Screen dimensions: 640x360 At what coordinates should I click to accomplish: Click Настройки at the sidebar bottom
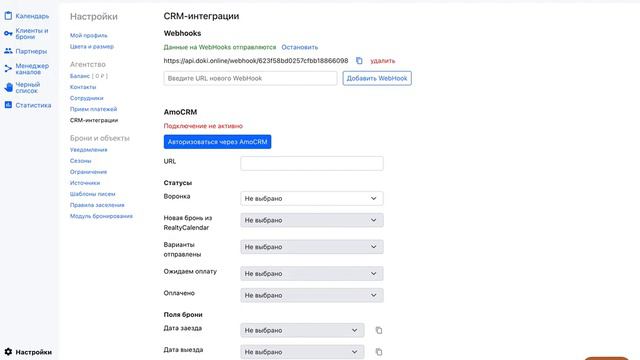pos(33,352)
